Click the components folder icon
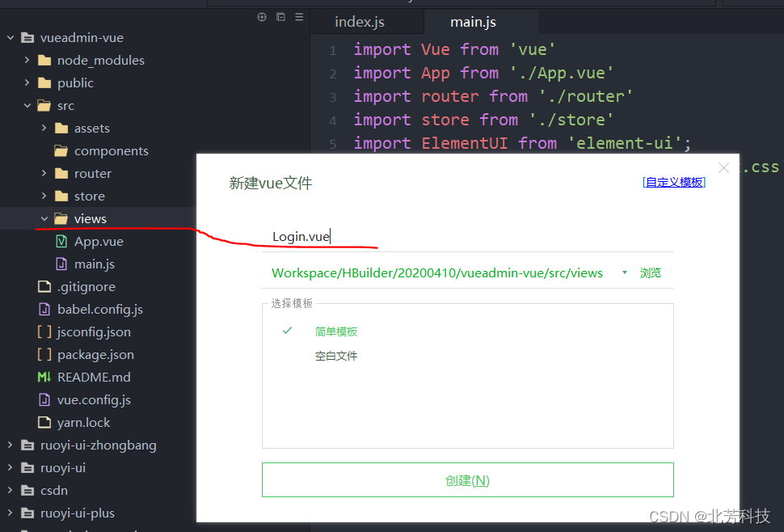784x532 pixels. tap(61, 151)
